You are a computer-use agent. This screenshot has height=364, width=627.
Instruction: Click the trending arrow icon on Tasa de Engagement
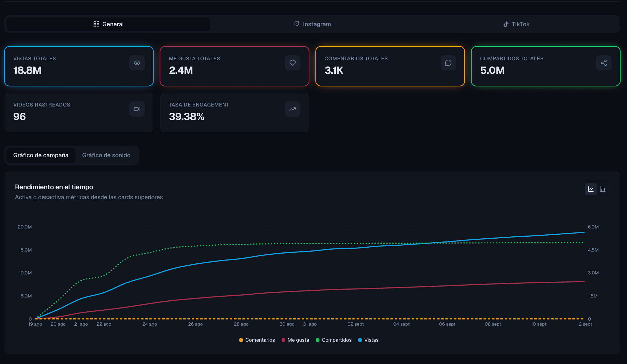point(293,109)
